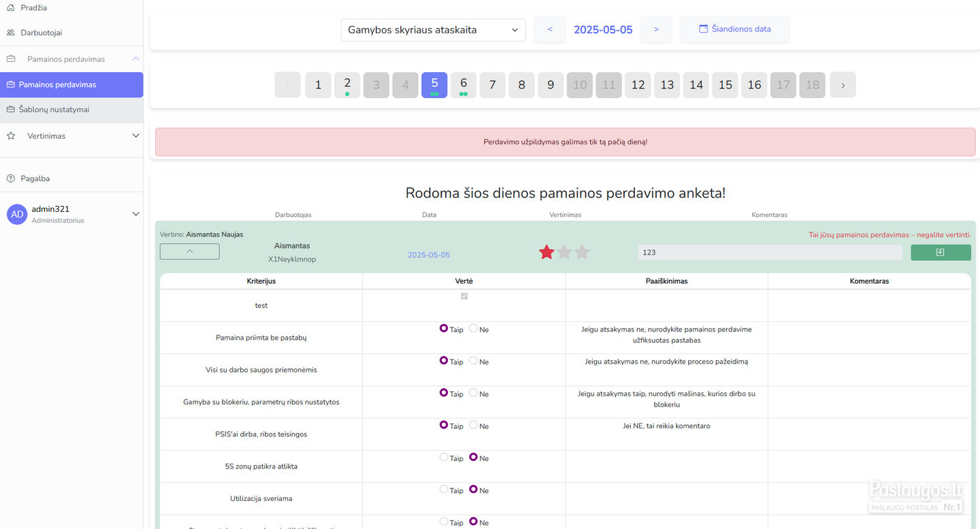Select Ne for 5S zonų patikra atlikta

pyautogui.click(x=474, y=457)
